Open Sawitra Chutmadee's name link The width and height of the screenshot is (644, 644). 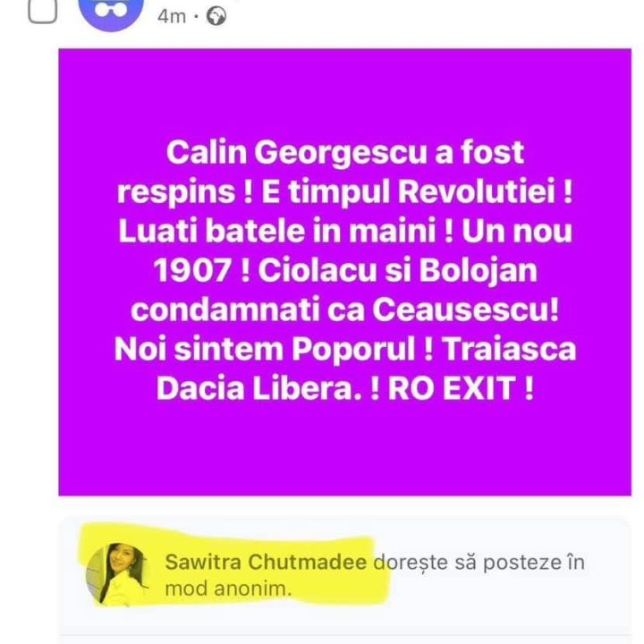[266, 562]
